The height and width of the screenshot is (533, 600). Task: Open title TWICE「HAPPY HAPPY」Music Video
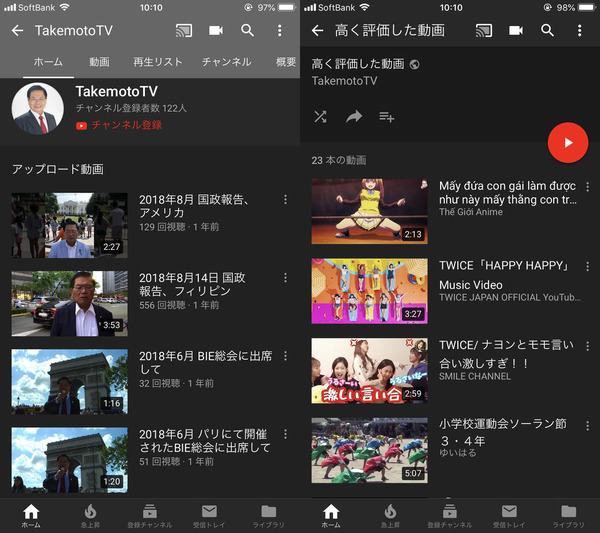pyautogui.click(x=504, y=275)
